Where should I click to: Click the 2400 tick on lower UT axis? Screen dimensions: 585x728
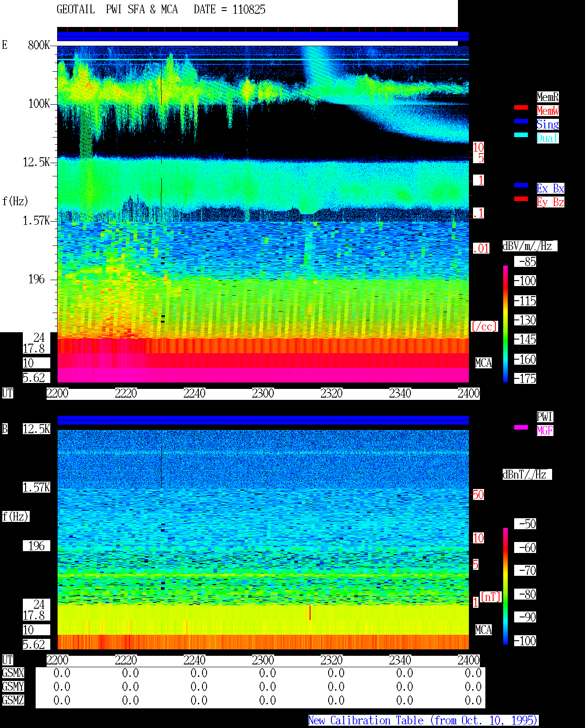[468, 660]
